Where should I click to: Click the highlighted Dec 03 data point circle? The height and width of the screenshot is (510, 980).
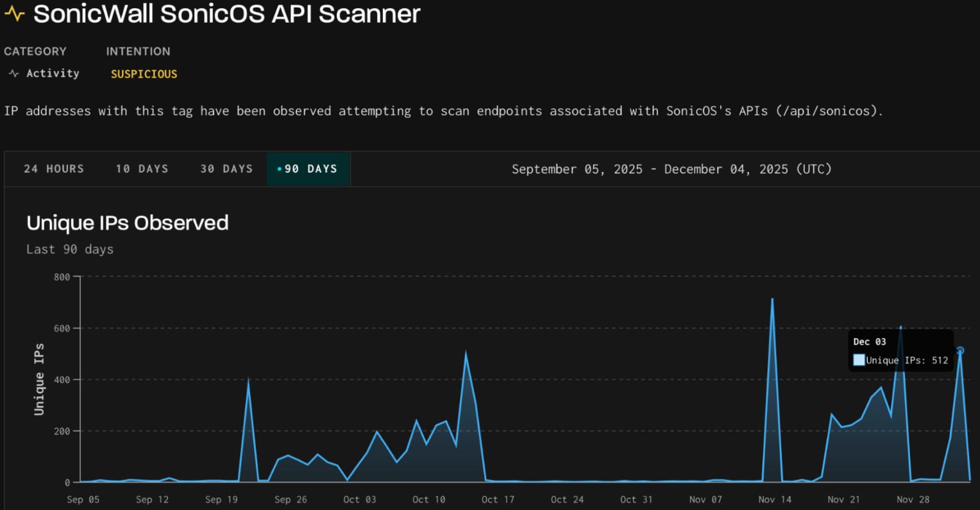960,350
